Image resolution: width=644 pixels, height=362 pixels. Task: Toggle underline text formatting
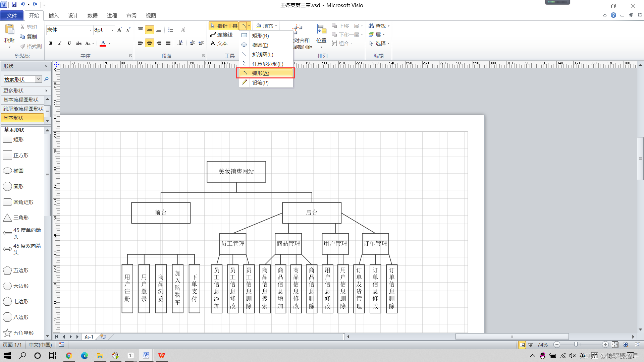69,43
